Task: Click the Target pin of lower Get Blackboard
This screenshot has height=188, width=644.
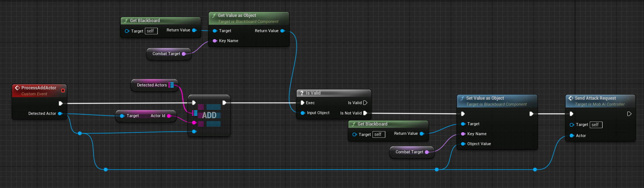Action: pos(354,134)
